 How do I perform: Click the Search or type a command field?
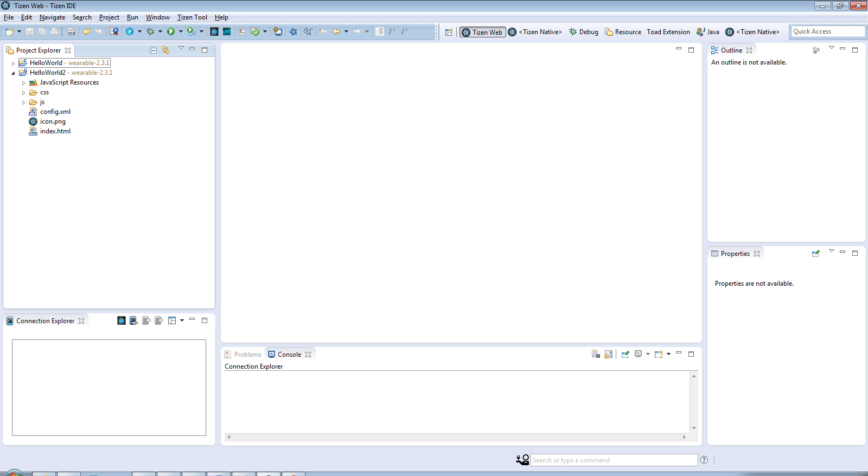click(x=614, y=460)
